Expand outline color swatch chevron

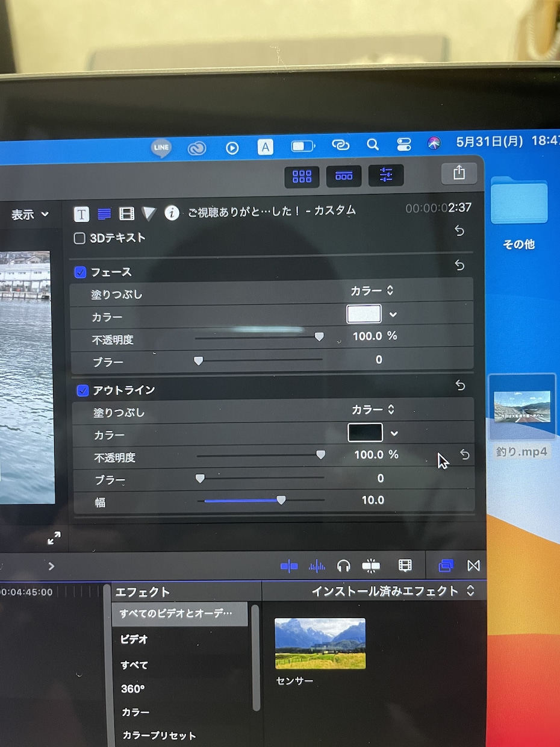click(x=394, y=433)
